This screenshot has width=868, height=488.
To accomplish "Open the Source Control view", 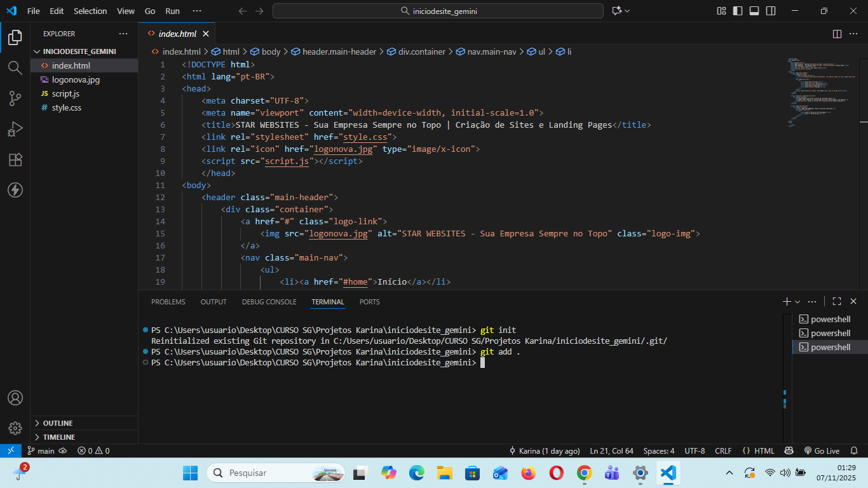I will point(15,98).
